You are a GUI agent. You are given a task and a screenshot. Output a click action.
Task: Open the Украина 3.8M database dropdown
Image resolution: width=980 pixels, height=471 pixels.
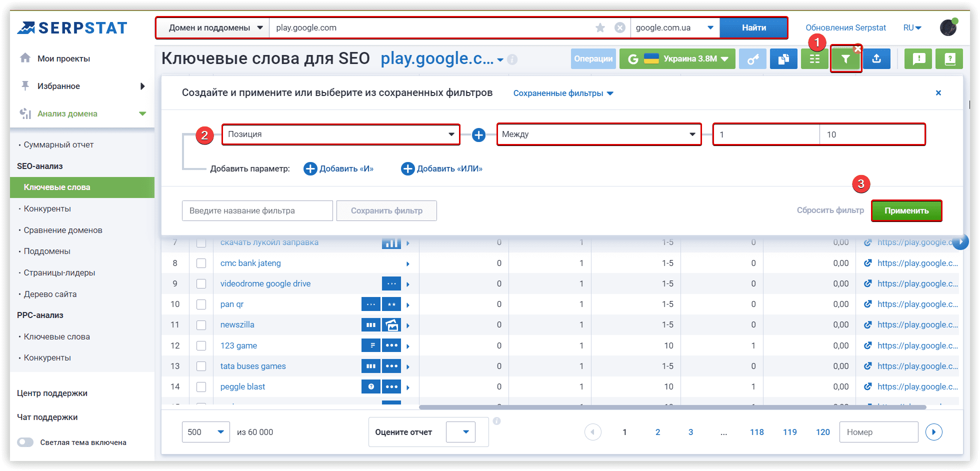tap(677, 59)
